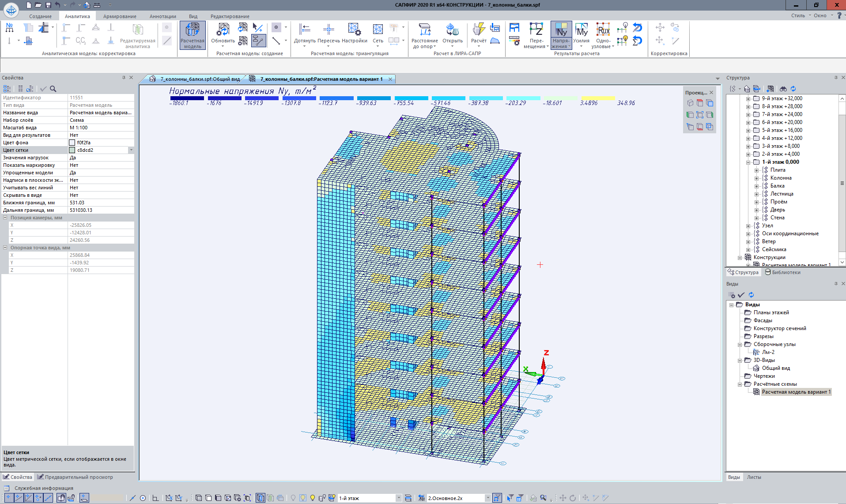846x504 pixels.
Task: Switch to the Общий вид document tab
Action: 200,79
